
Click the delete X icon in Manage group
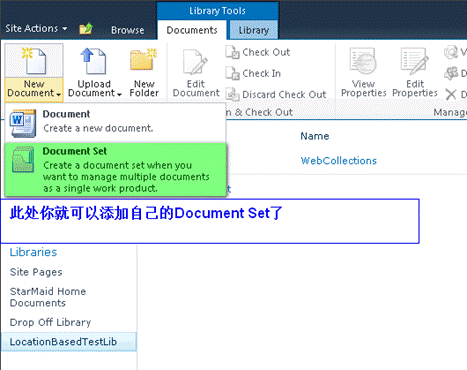(x=451, y=94)
